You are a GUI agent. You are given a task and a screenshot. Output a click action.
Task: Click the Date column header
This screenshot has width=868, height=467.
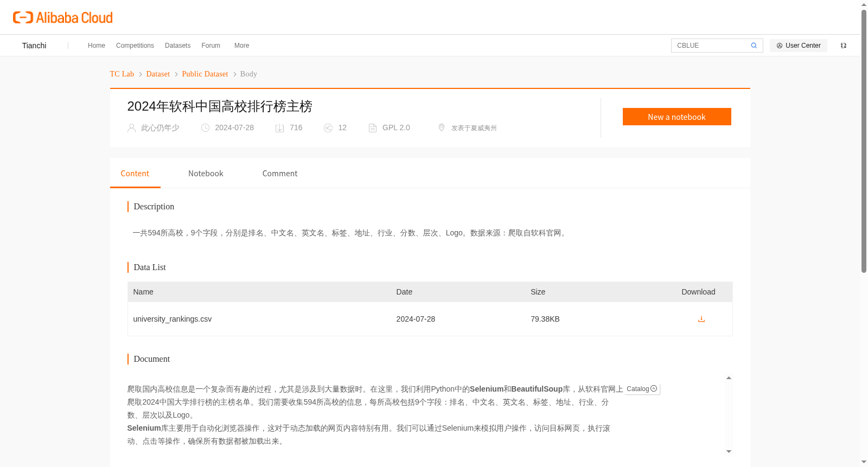404,292
